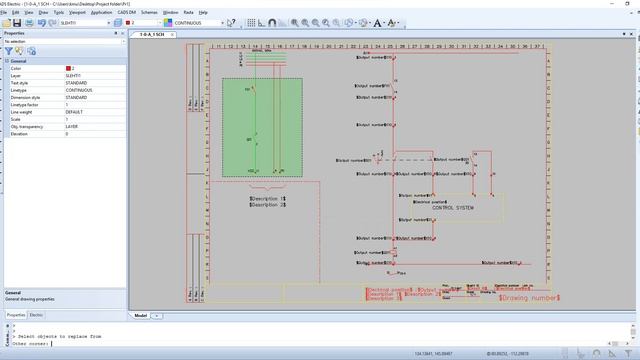This screenshot has height=360, width=640.
Task: Open the CADS DM menu
Action: click(127, 13)
